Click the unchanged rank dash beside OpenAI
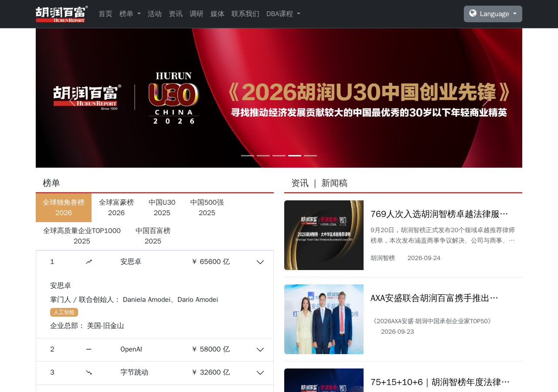 tap(89, 349)
